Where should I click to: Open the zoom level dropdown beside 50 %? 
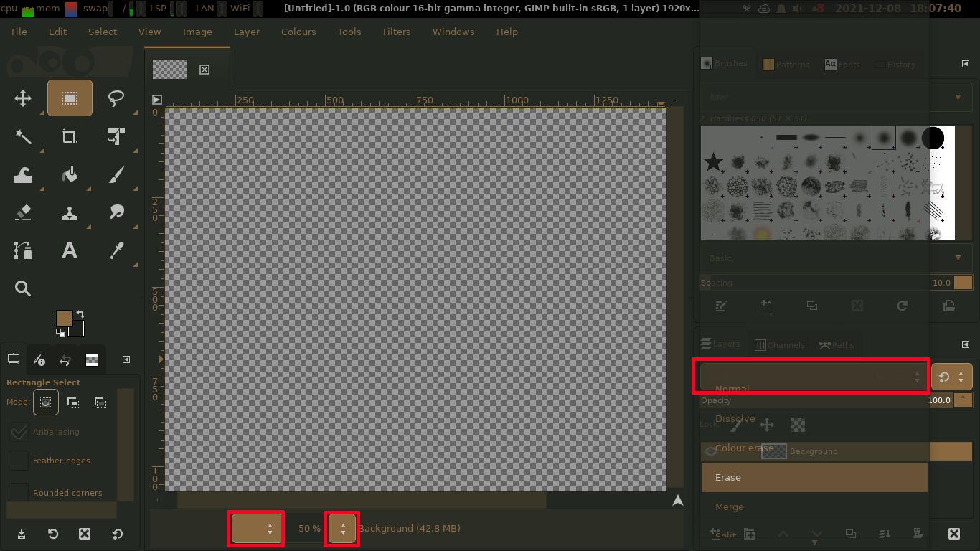point(342,529)
